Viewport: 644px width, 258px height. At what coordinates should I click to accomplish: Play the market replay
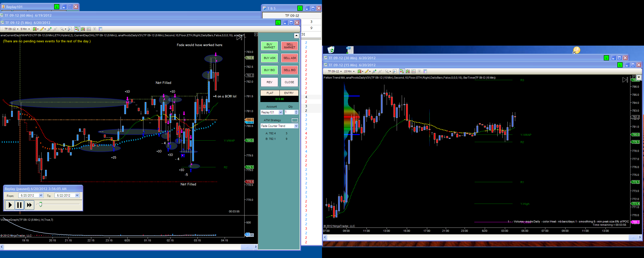click(x=10, y=205)
